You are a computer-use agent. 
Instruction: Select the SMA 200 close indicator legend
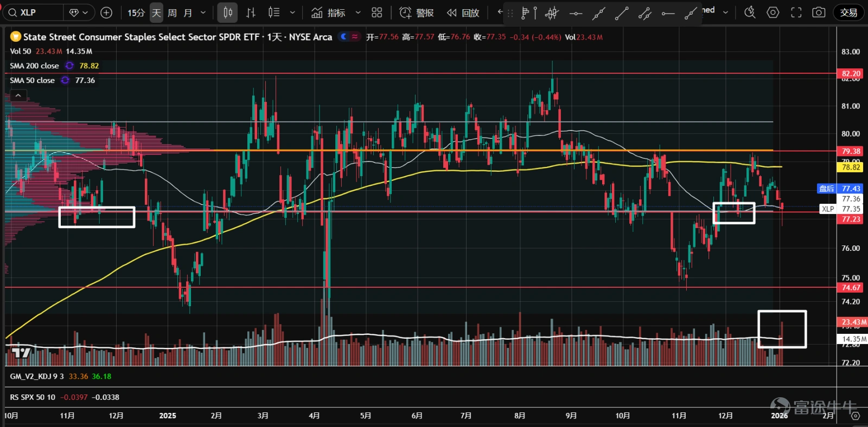pyautogui.click(x=34, y=66)
